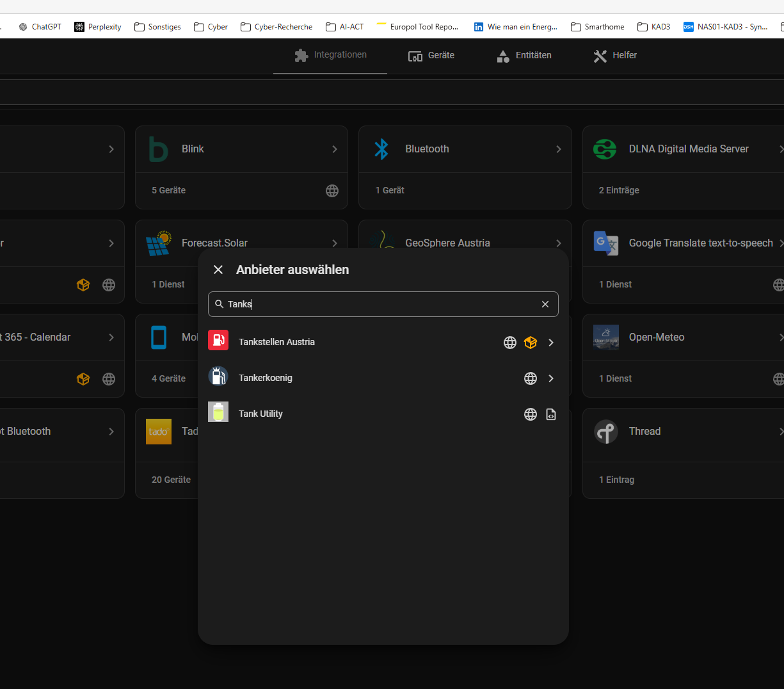Open the Forecast.Solar chevron
784x689 pixels.
(x=335, y=243)
